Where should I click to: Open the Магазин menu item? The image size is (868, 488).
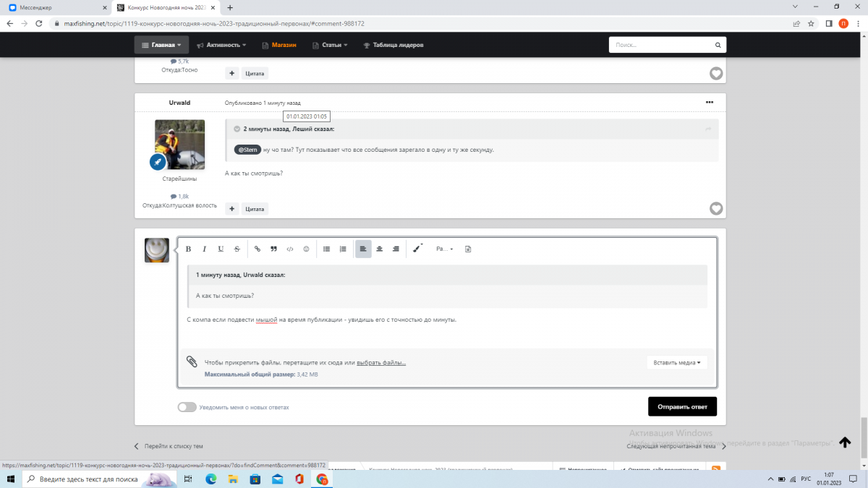[279, 45]
